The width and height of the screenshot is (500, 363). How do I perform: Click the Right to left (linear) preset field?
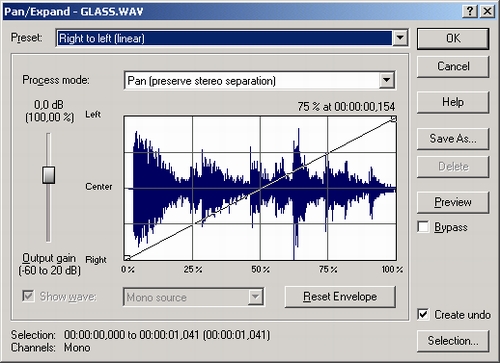[x=225, y=38]
